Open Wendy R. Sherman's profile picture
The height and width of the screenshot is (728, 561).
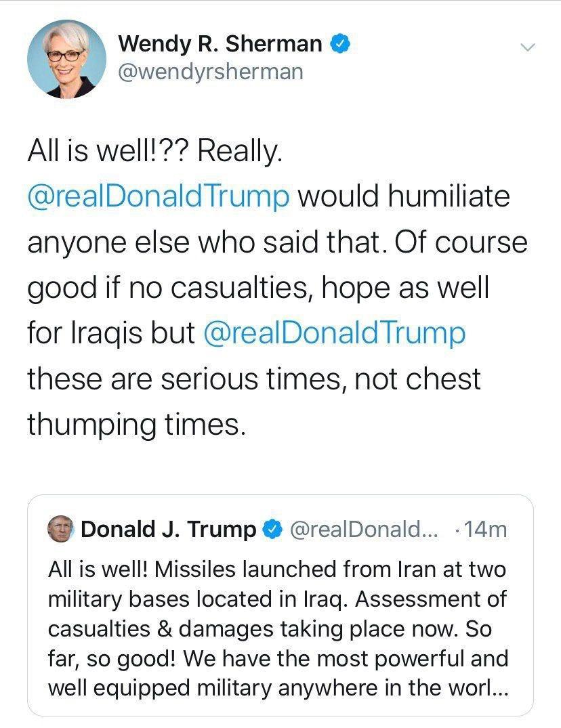point(66,59)
